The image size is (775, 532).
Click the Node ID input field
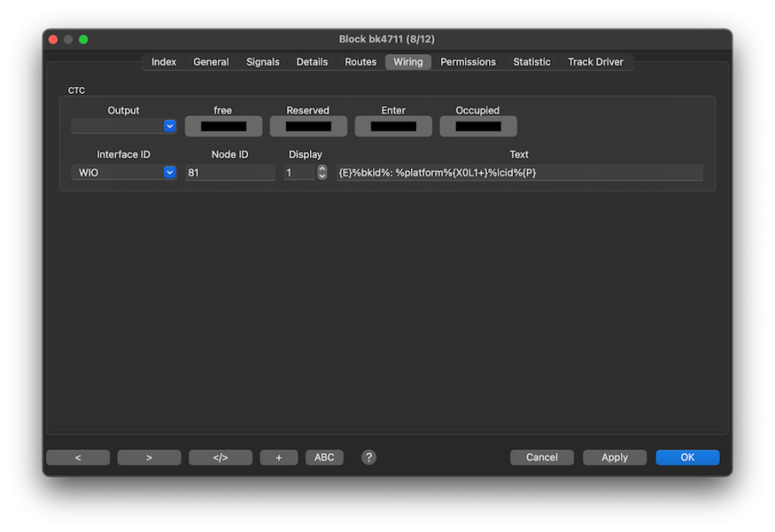coord(230,173)
